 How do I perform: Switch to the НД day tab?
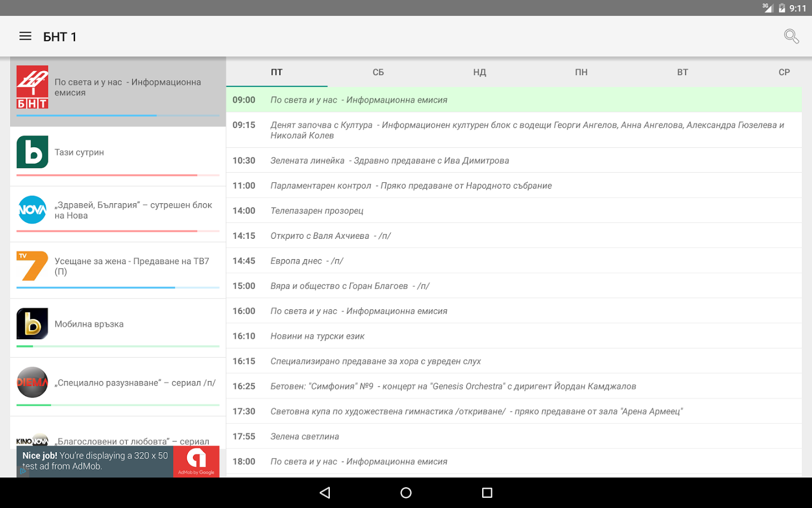(479, 72)
